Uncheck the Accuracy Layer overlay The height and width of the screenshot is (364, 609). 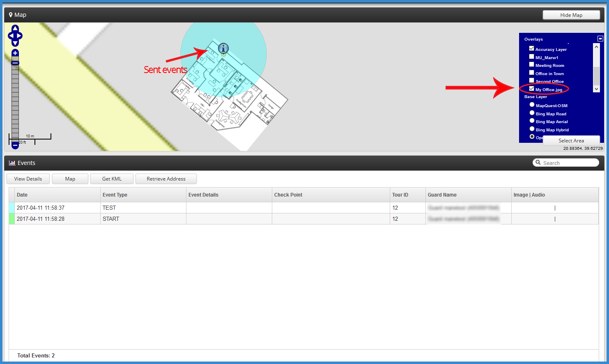[x=531, y=48]
